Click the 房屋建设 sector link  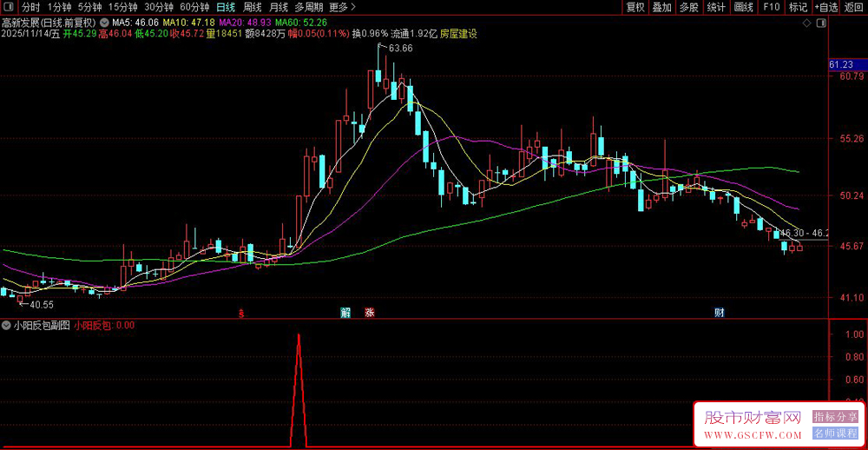[x=458, y=34]
